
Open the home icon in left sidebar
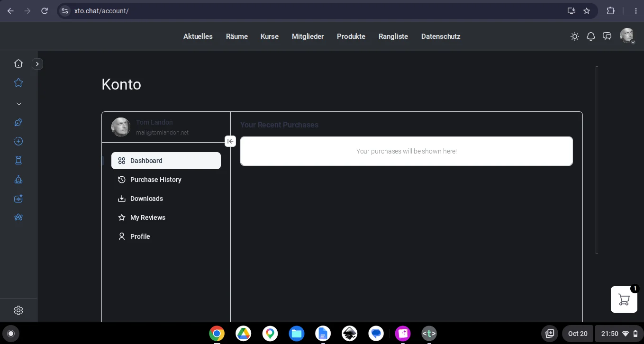[x=18, y=63]
